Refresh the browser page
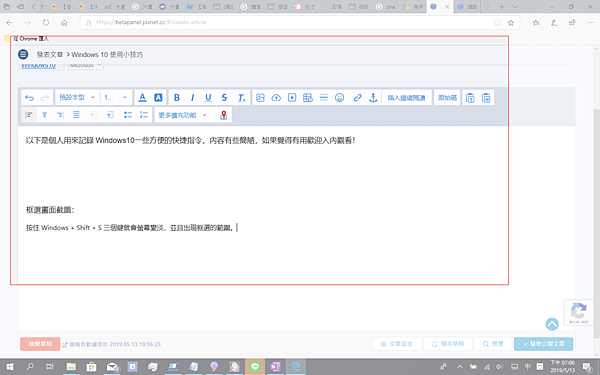The height and width of the screenshot is (375, 600). tap(46, 23)
